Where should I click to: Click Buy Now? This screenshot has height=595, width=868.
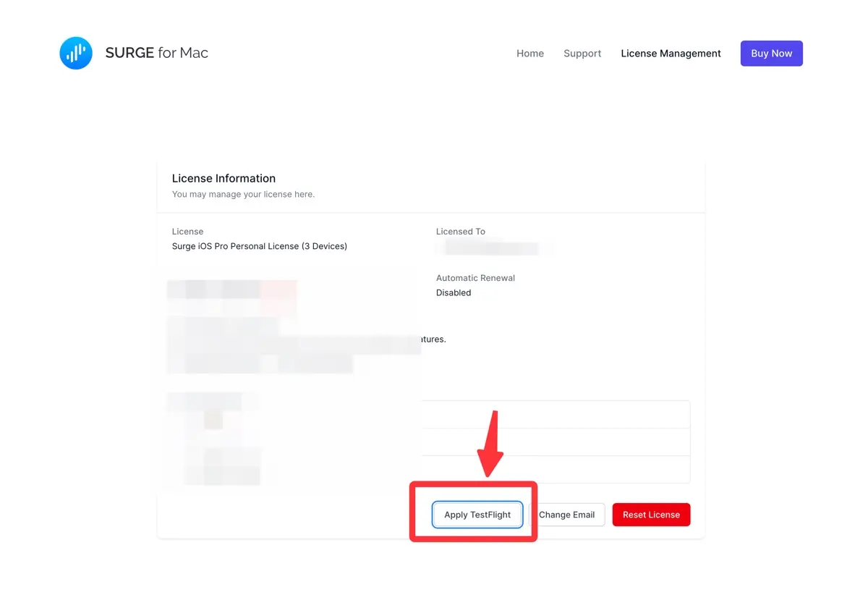coord(771,53)
